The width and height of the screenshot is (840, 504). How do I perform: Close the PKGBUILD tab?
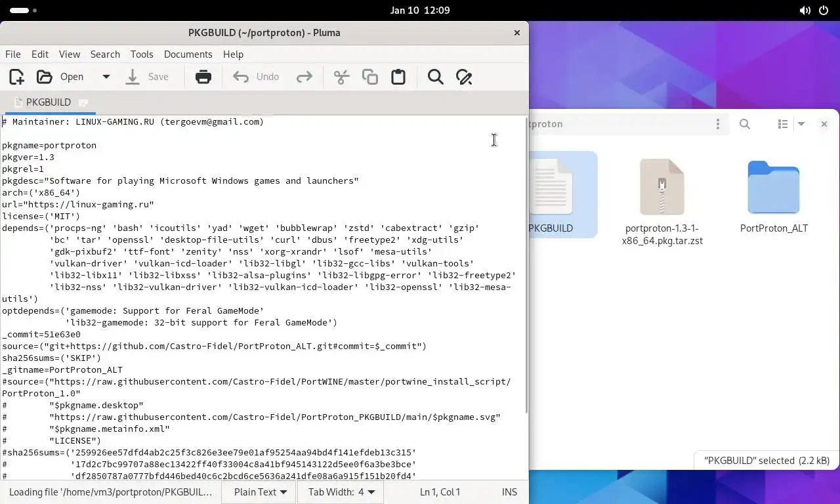83,102
